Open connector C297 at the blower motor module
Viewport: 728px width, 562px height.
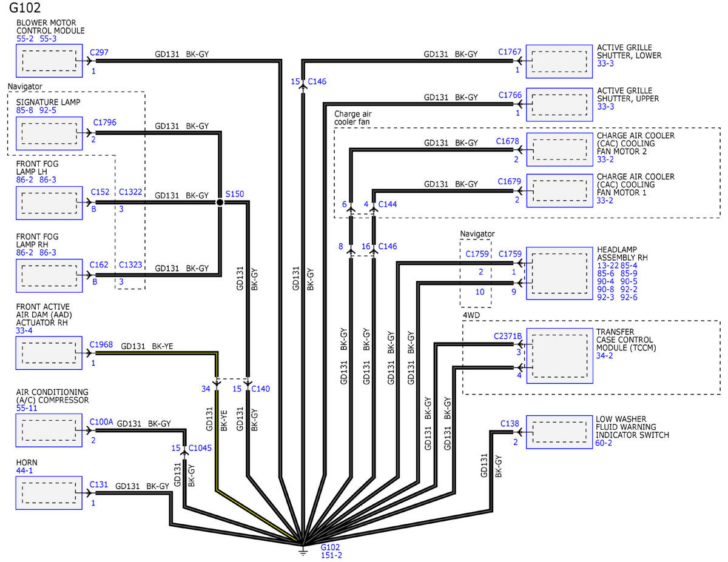[x=99, y=53]
